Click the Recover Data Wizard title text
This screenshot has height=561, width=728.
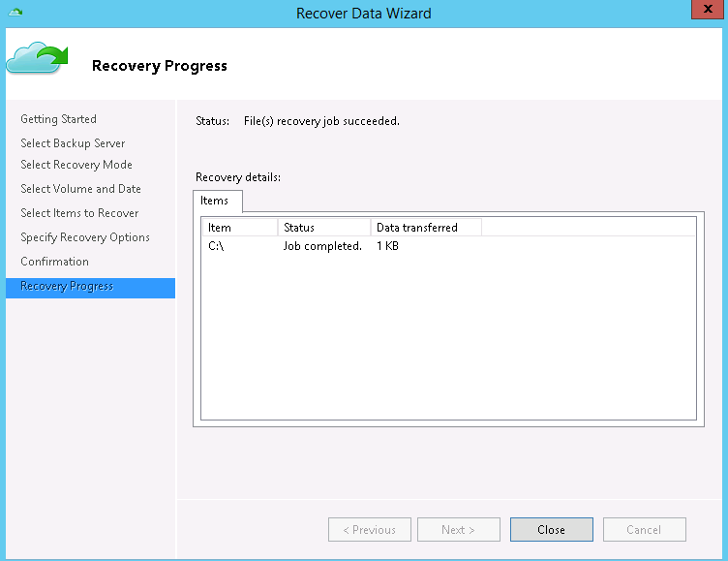click(364, 13)
